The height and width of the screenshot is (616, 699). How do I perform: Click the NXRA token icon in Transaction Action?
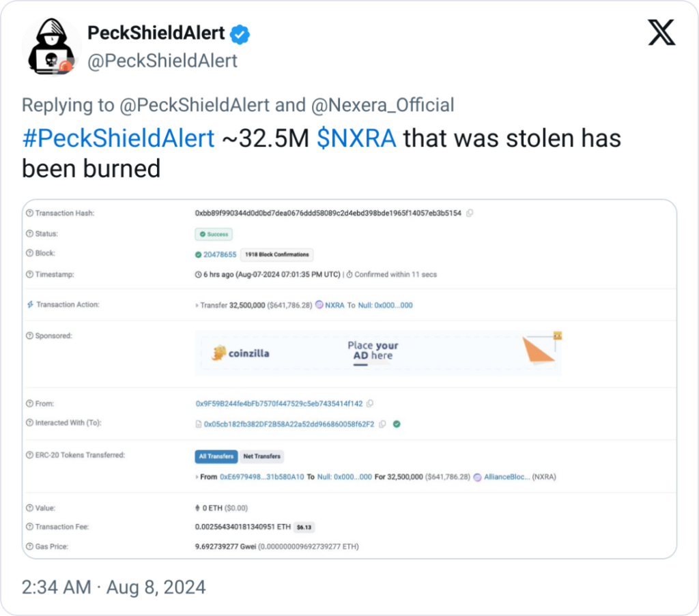319,305
